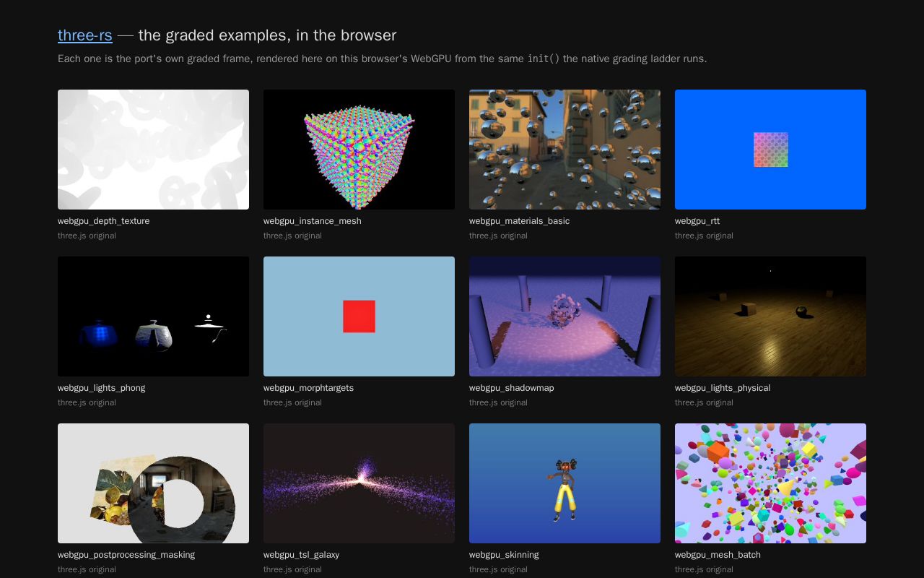Select the "webgpu_tsl_galaxy" title text
924x578 pixels.
(301, 555)
